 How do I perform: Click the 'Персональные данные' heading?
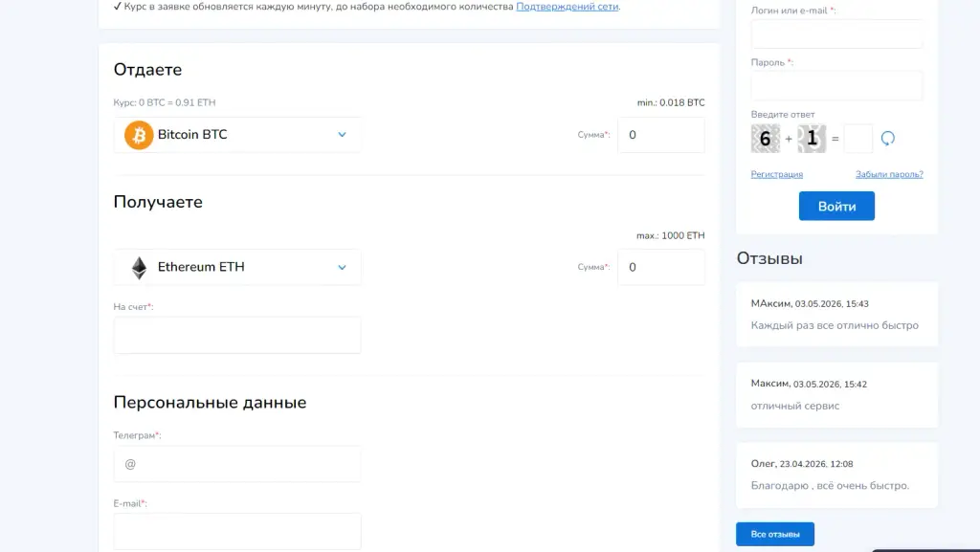[210, 403]
